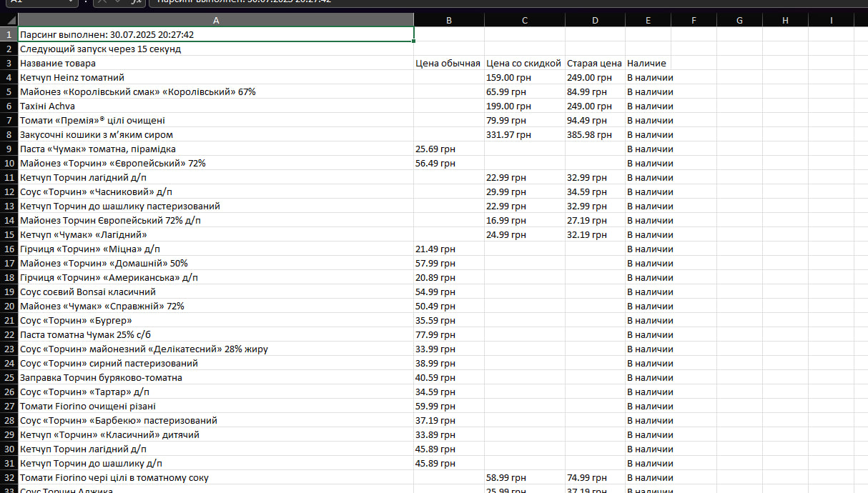
Task: Select row 32 header
Action: point(9,477)
